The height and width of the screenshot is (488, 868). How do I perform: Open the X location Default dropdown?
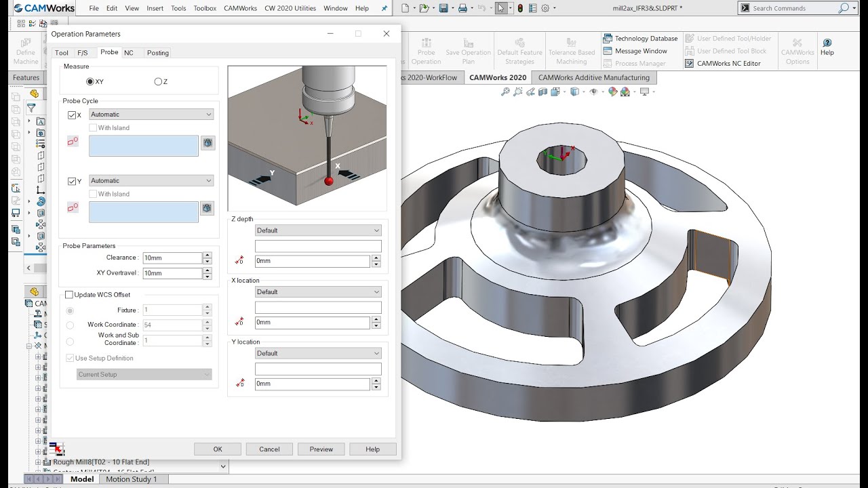coord(318,292)
